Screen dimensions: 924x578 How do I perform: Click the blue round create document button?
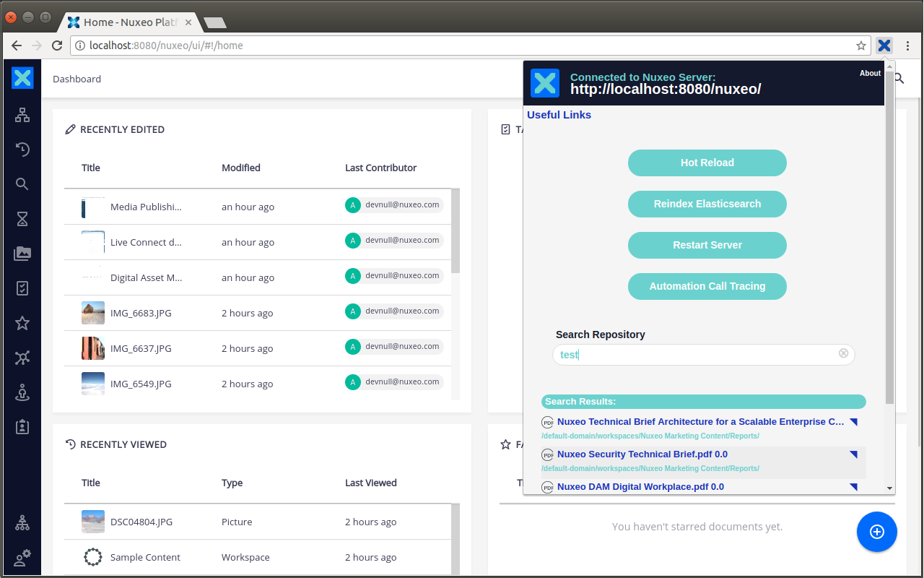[x=877, y=532]
